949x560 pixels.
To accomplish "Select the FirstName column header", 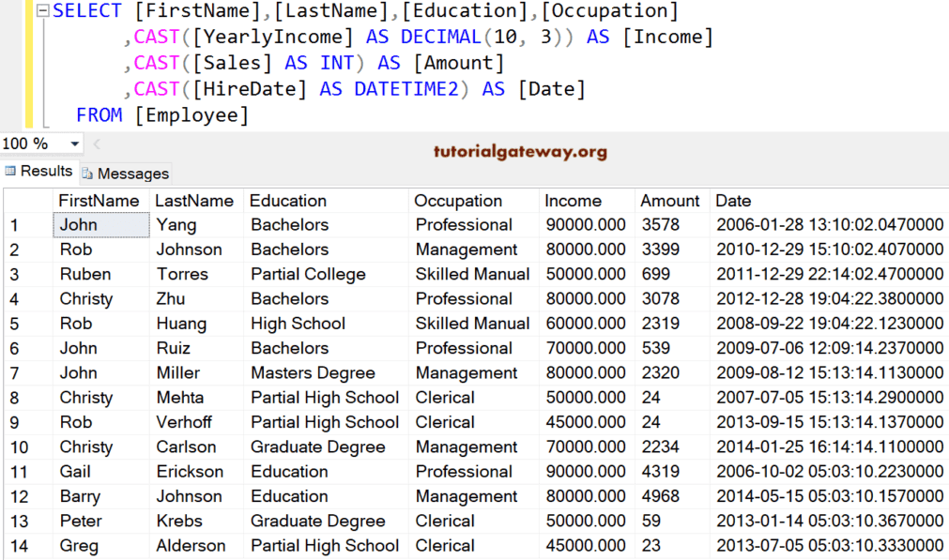I will [x=101, y=201].
